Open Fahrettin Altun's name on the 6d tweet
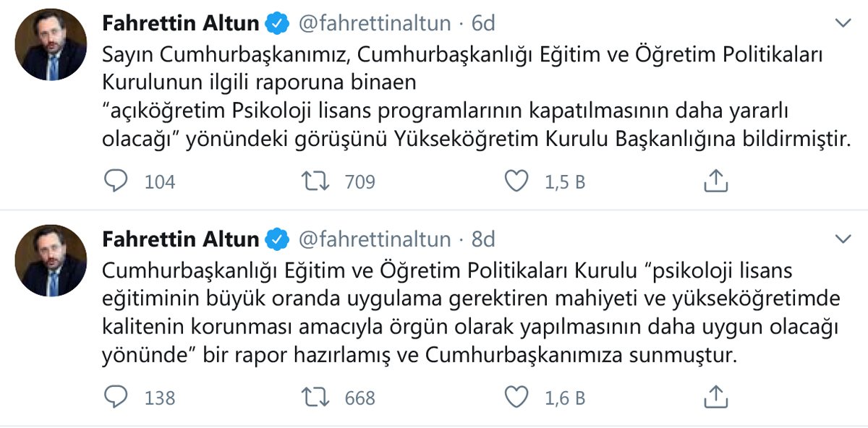The image size is (868, 428). pos(180,23)
